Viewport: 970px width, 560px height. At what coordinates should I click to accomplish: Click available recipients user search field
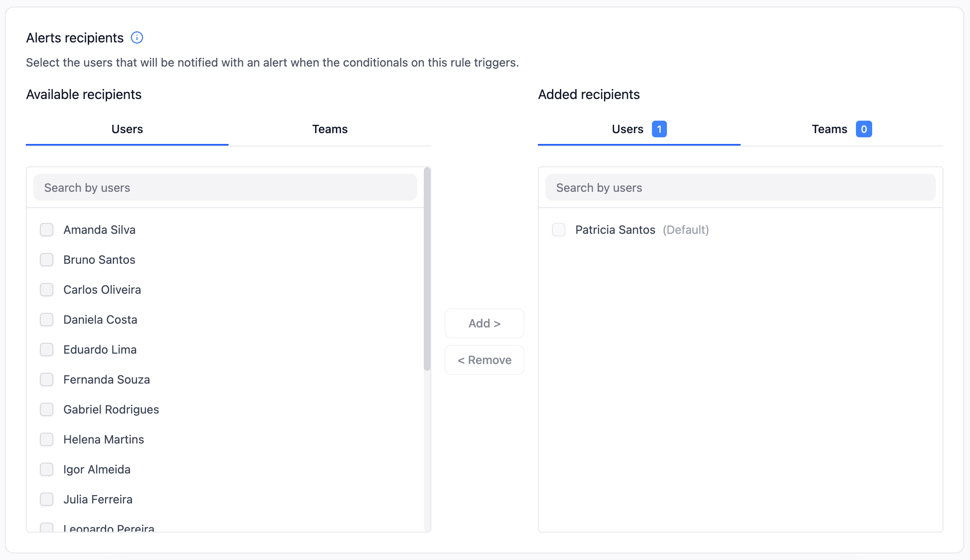click(x=225, y=188)
